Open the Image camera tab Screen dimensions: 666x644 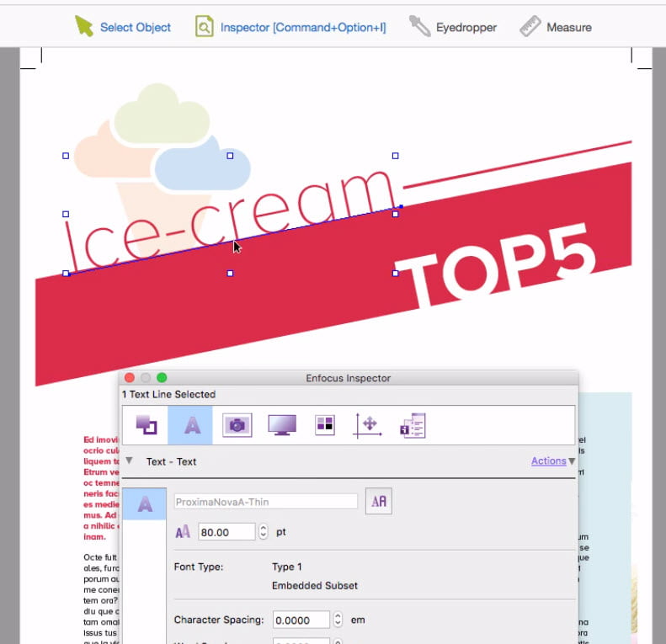237,425
